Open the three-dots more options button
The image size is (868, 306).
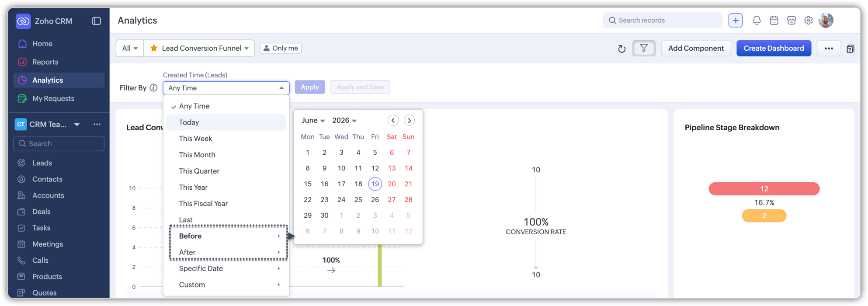(829, 48)
